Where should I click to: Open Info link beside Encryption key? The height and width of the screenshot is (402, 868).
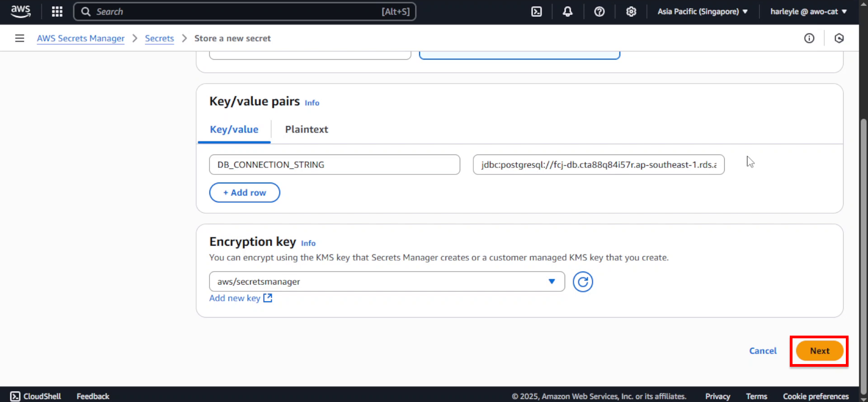308,243
